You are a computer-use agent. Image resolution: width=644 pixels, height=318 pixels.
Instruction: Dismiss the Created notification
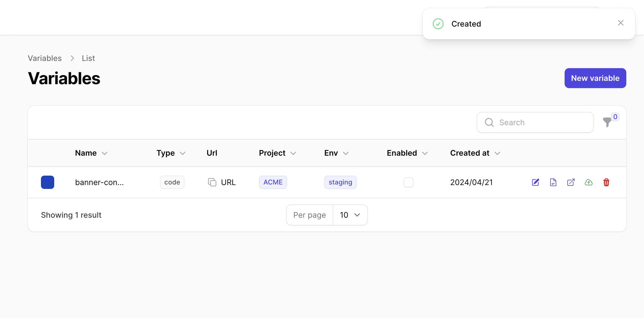pos(620,23)
